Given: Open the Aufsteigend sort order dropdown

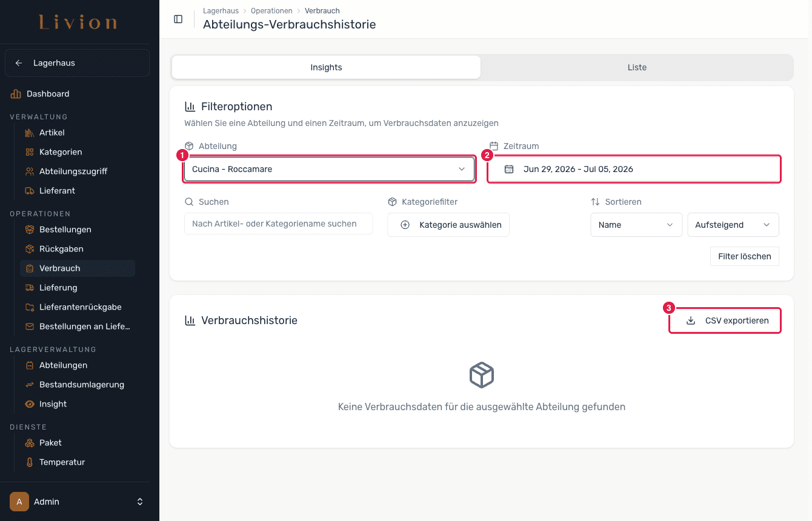Looking at the screenshot, I should click(733, 225).
